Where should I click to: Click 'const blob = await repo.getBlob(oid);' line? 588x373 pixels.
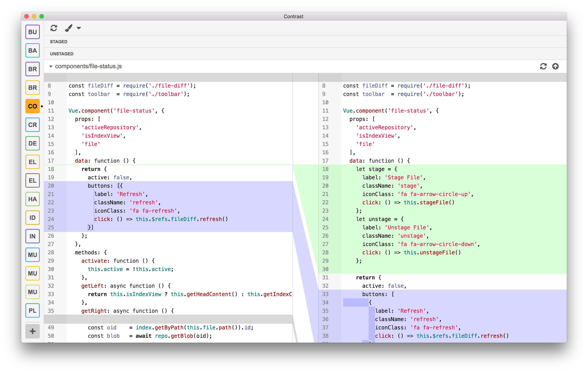pos(150,336)
